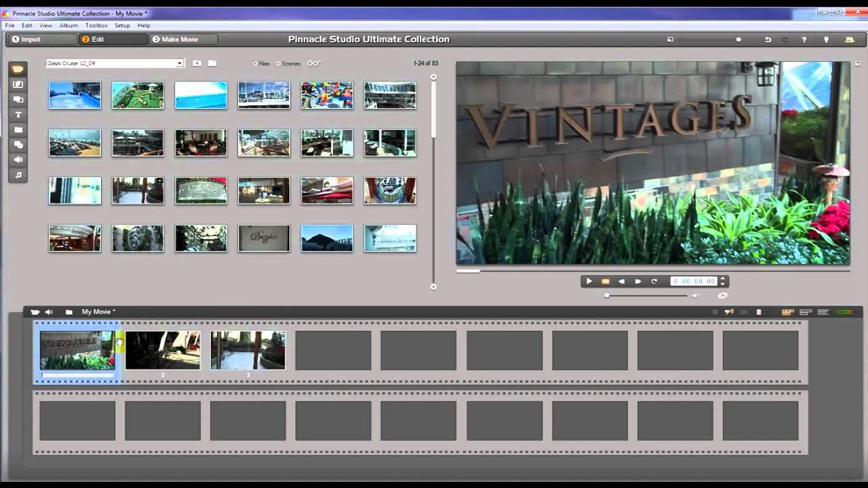Click the orange full-screen preview button
Viewport: 868px width, 488px height.
point(606,281)
